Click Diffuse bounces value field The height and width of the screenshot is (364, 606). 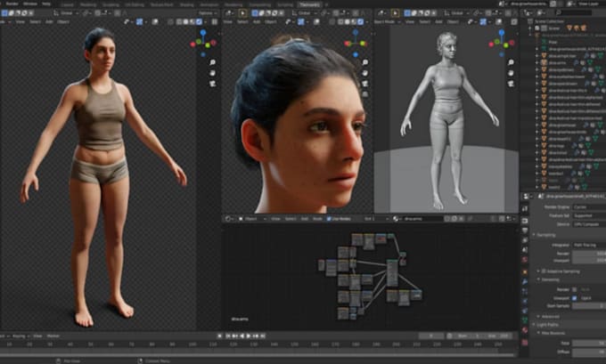point(589,352)
